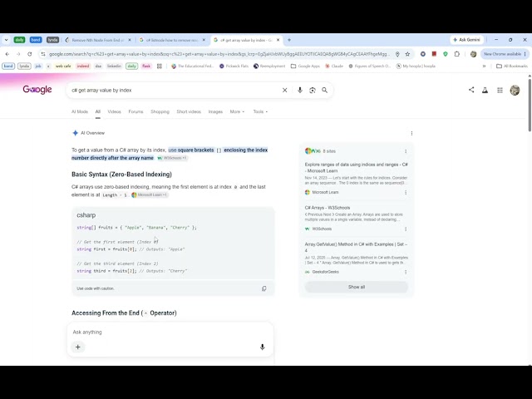Switch to Forums search tab

pos(135,111)
